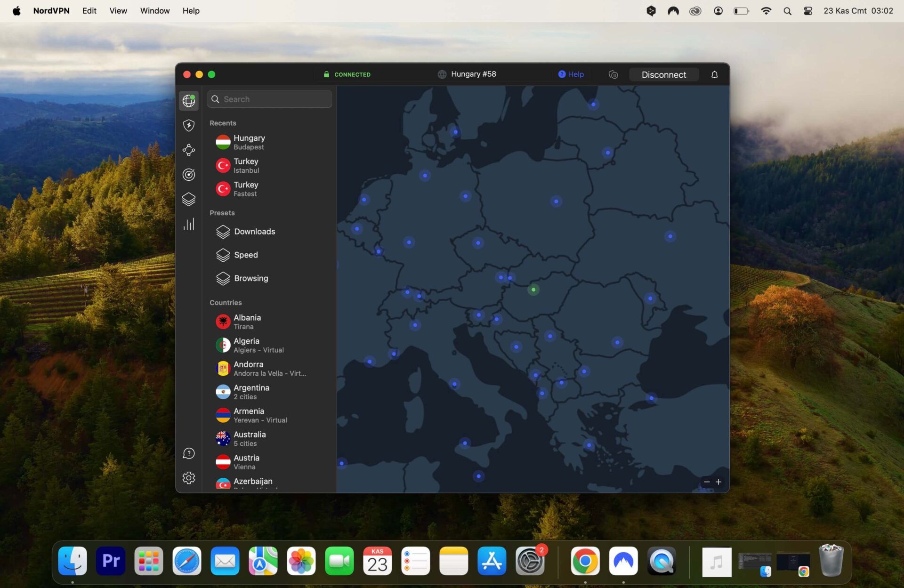Select Downloads preset option
904x588 pixels.
254,231
